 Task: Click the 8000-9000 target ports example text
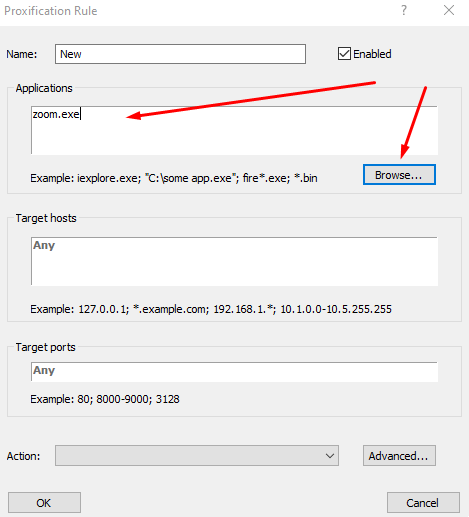point(123,399)
